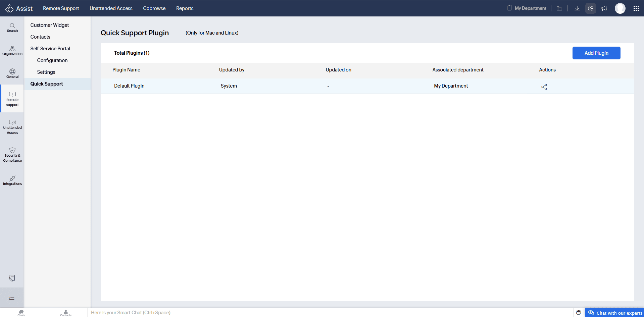Select Customer Widget in settings menu

(x=49, y=25)
